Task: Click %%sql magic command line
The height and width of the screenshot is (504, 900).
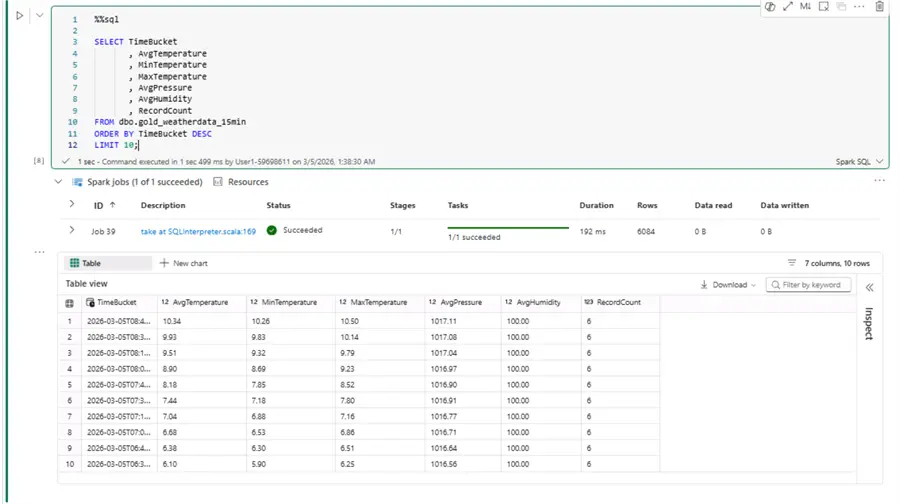Action: point(107,20)
